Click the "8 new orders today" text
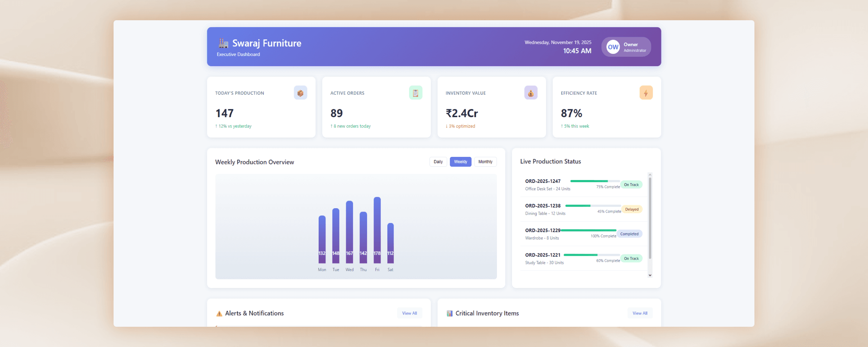868x347 pixels. click(x=350, y=126)
